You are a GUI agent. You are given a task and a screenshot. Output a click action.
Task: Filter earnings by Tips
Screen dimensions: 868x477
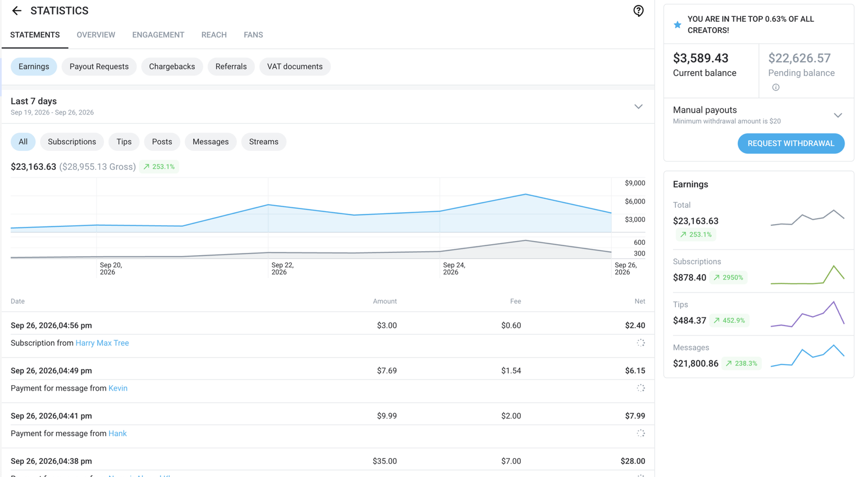(124, 142)
